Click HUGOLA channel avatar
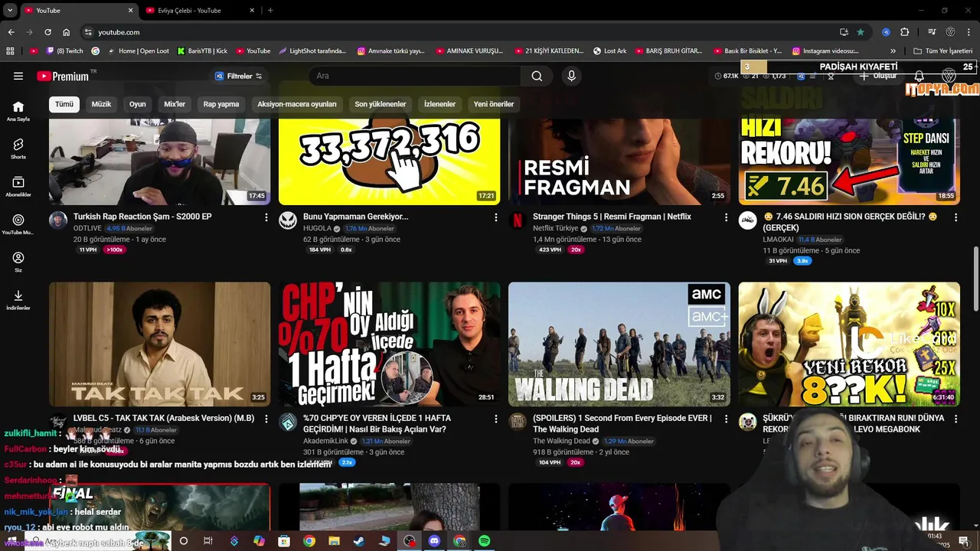The height and width of the screenshot is (551, 980). [x=288, y=220]
